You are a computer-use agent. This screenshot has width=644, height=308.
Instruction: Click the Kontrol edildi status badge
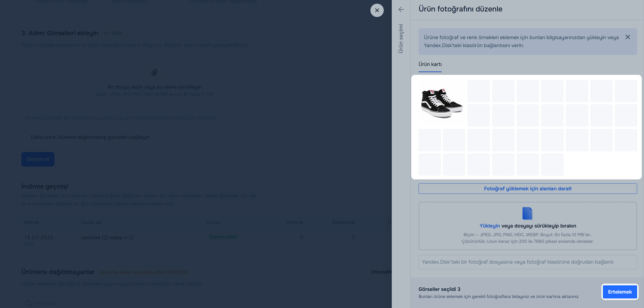point(223,237)
